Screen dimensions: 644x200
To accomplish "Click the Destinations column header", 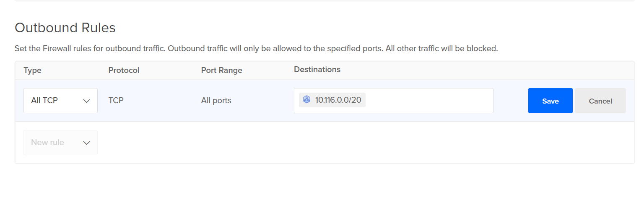I will click(317, 69).
